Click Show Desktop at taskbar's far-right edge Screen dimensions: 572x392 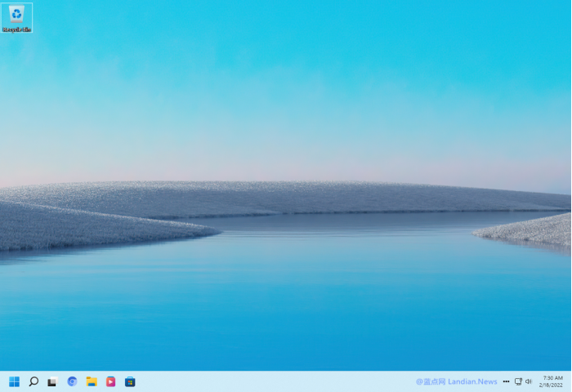[x=570, y=381]
